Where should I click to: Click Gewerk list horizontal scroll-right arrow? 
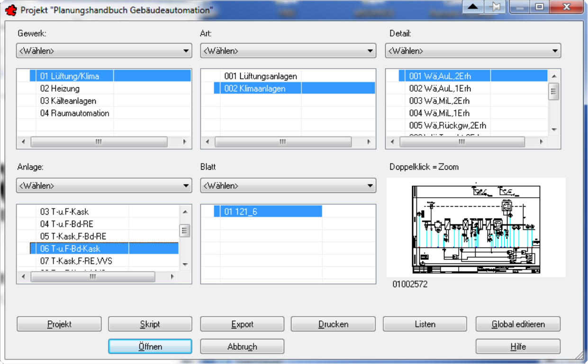pos(185,141)
